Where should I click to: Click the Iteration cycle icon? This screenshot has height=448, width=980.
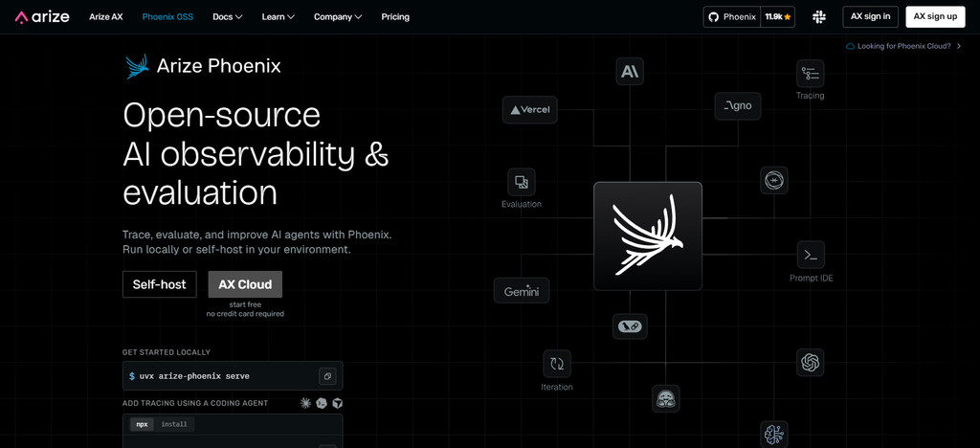(557, 363)
